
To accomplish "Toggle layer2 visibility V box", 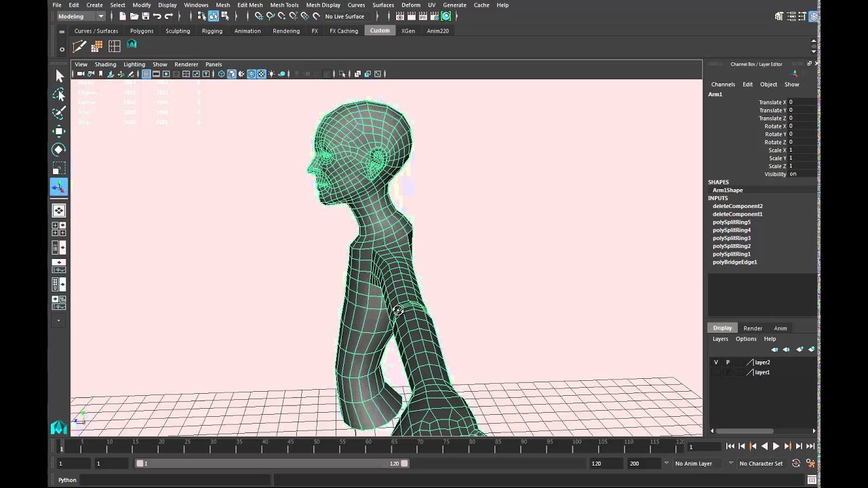I will pyautogui.click(x=715, y=363).
